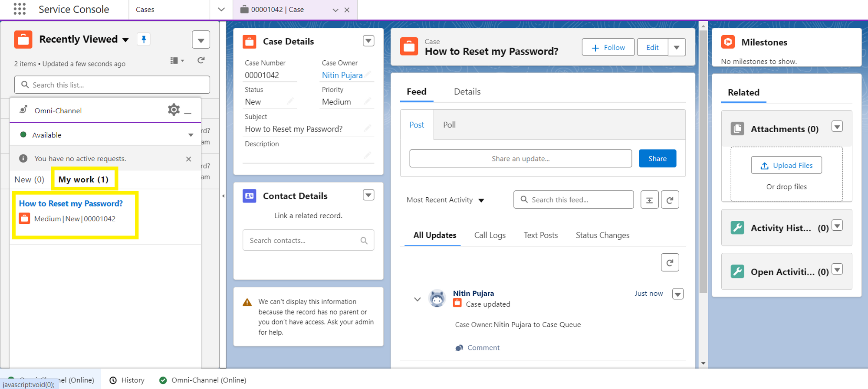
Task: Click Upload Files button
Action: pyautogui.click(x=786, y=165)
